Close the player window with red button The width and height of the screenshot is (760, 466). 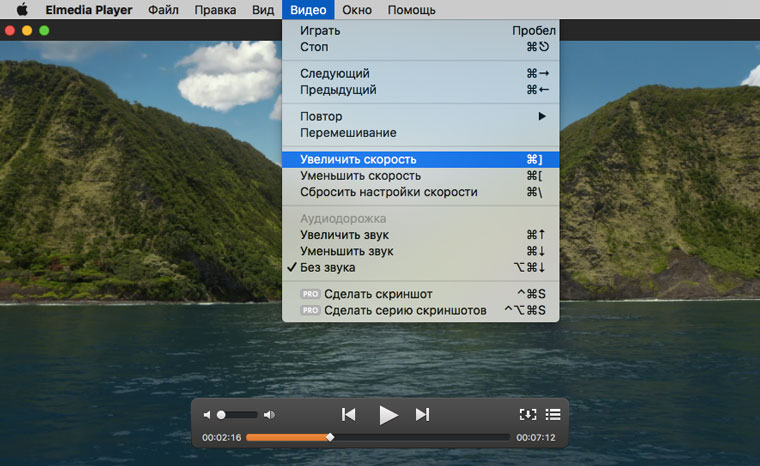click(x=10, y=31)
